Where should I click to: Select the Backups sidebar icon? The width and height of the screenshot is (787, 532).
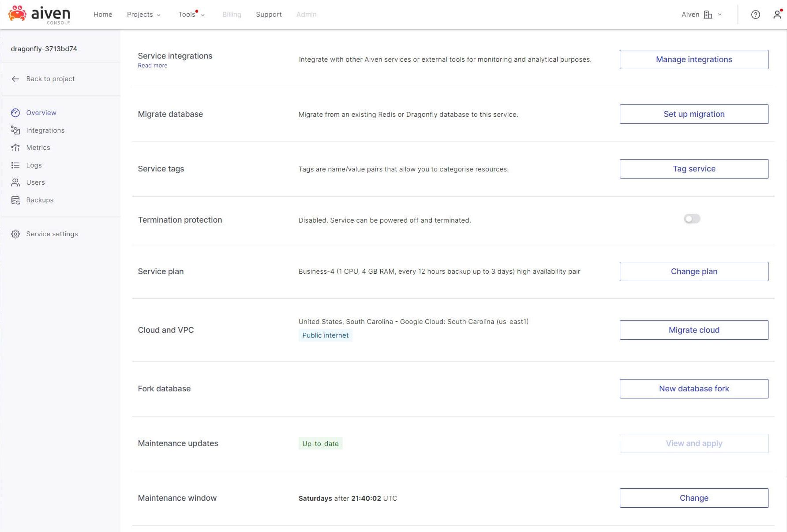15,200
